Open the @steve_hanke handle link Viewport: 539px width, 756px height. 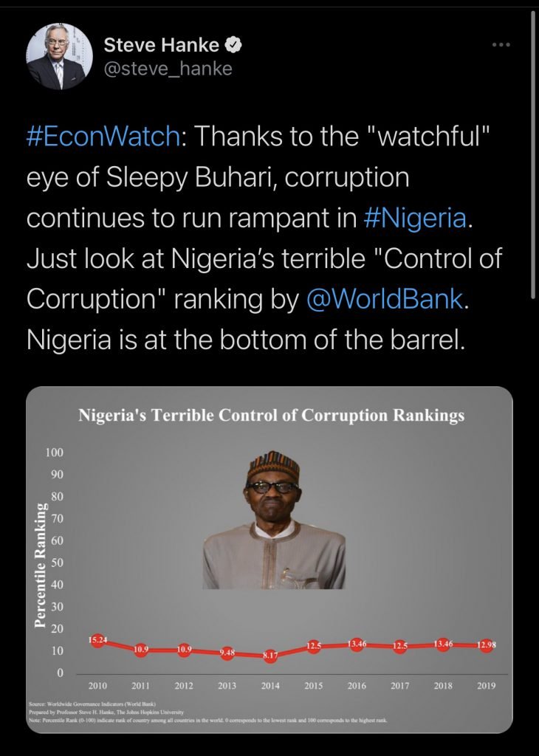[168, 69]
